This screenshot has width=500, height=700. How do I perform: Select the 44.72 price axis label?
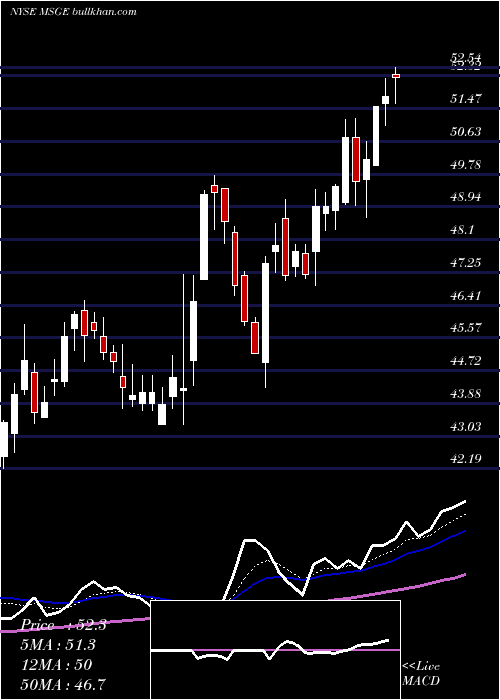(466, 361)
